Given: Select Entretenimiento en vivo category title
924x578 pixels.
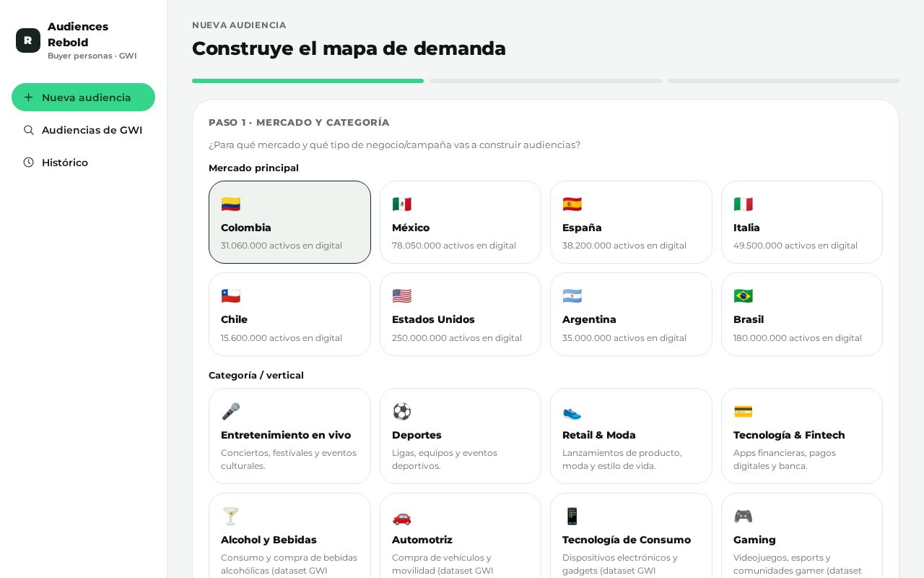Looking at the screenshot, I should tap(286, 435).
